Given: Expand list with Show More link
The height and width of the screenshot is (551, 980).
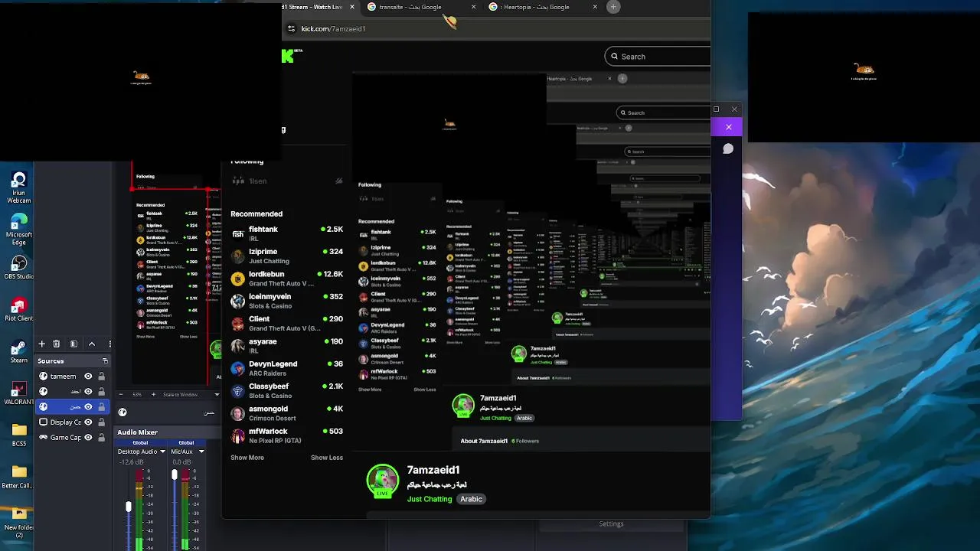Looking at the screenshot, I should (x=247, y=458).
